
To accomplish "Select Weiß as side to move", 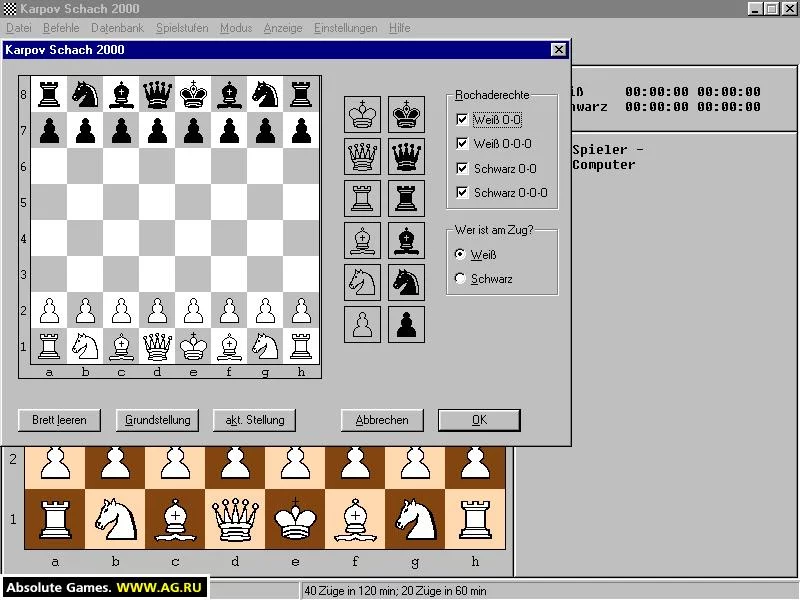I will tap(476, 254).
